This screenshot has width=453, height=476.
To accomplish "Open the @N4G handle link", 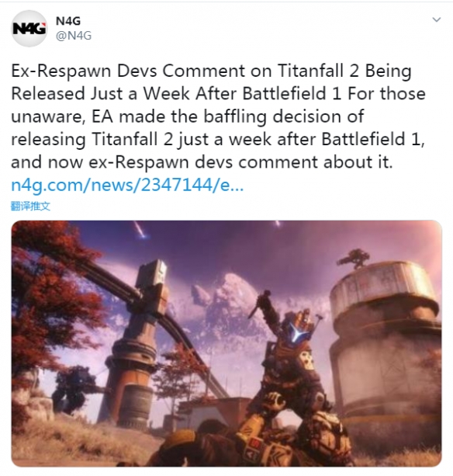I will [74, 36].
